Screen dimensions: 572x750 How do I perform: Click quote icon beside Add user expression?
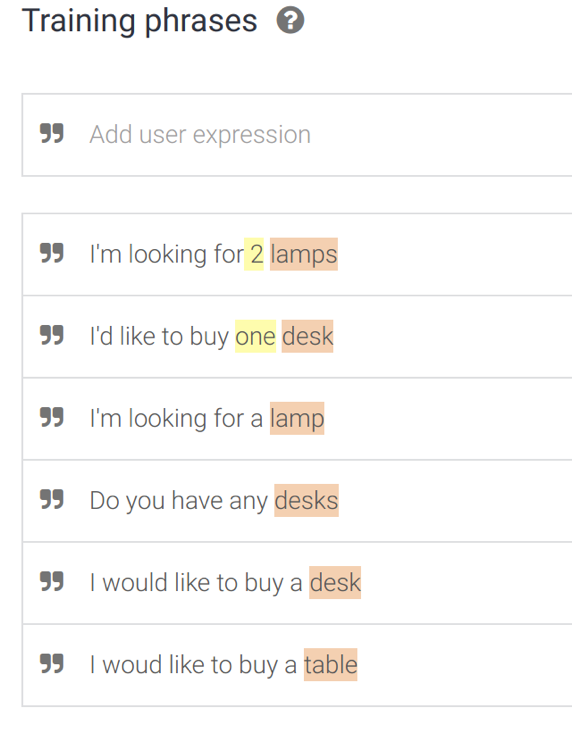52,133
